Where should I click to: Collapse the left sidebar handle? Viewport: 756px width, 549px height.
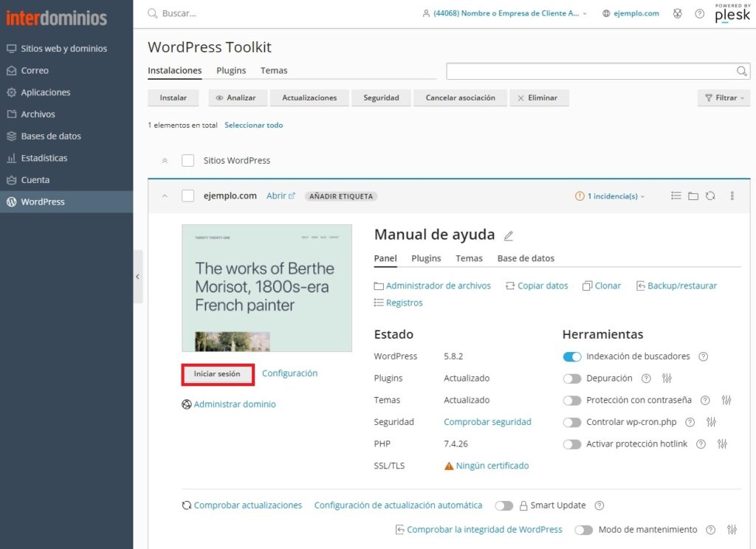tap(138, 277)
